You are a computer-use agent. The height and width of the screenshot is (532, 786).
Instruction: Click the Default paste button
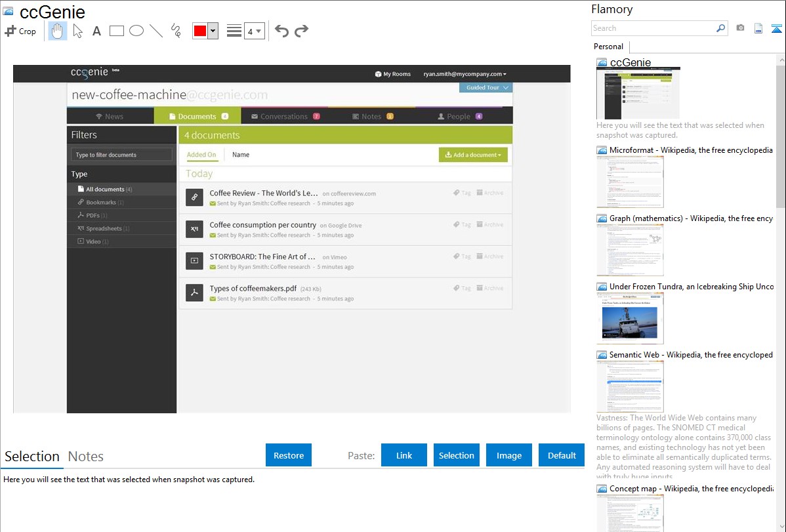(562, 455)
